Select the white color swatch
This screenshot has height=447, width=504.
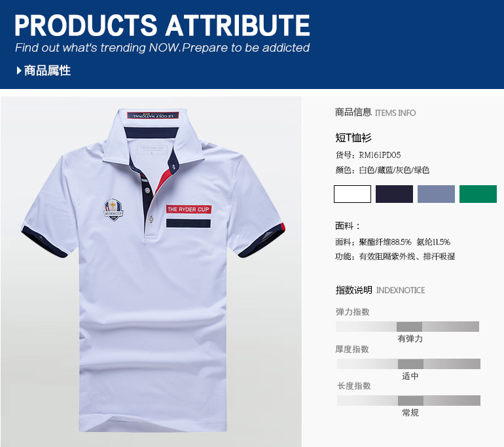pos(352,194)
